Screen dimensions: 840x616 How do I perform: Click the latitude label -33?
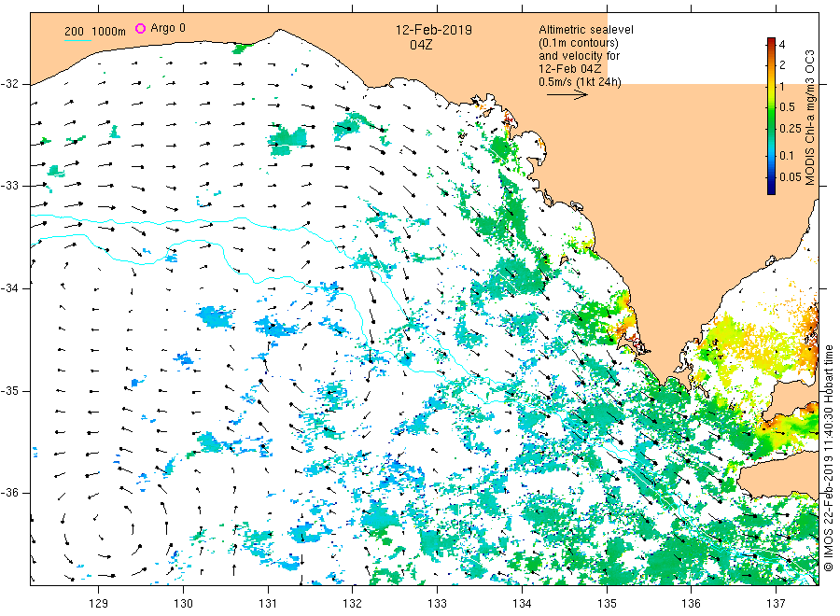(9, 186)
